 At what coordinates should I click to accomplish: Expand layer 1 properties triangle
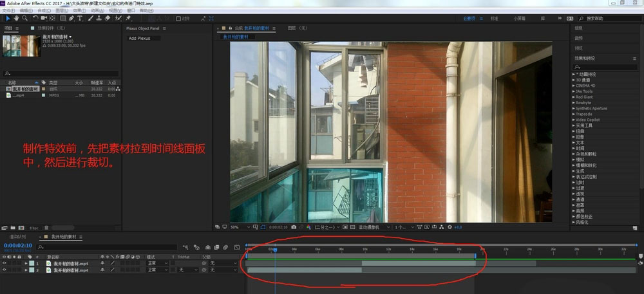tap(26, 263)
